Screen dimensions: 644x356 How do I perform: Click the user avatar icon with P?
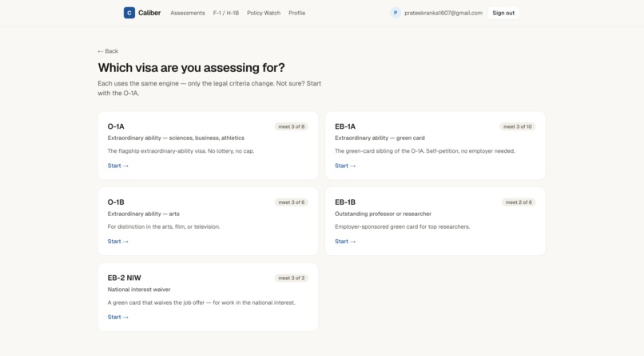tap(395, 13)
